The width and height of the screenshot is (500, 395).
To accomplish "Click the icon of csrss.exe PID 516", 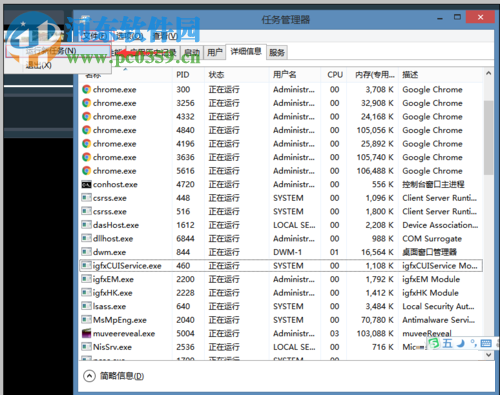I will pos(86,211).
